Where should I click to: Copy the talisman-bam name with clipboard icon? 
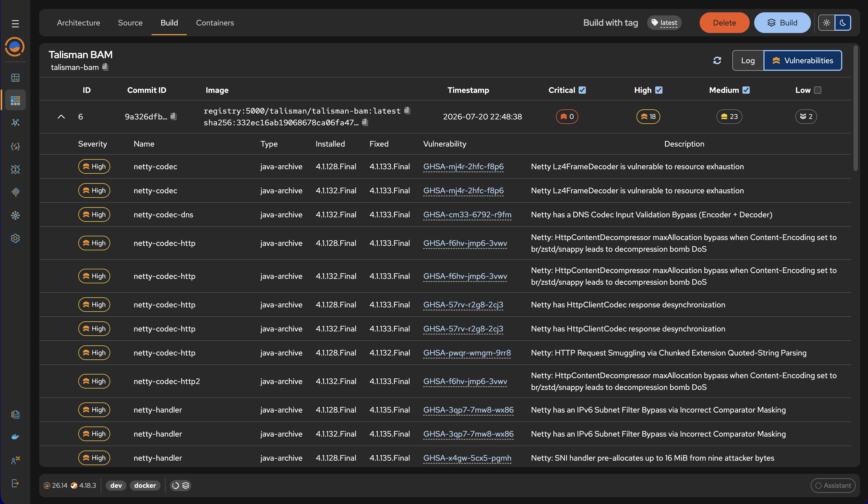tap(105, 67)
